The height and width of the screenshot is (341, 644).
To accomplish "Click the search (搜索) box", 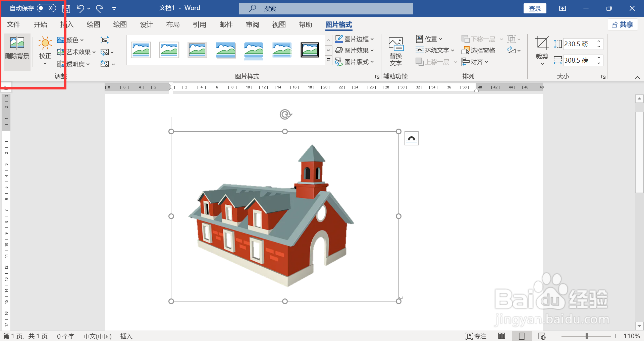I will coord(326,8).
